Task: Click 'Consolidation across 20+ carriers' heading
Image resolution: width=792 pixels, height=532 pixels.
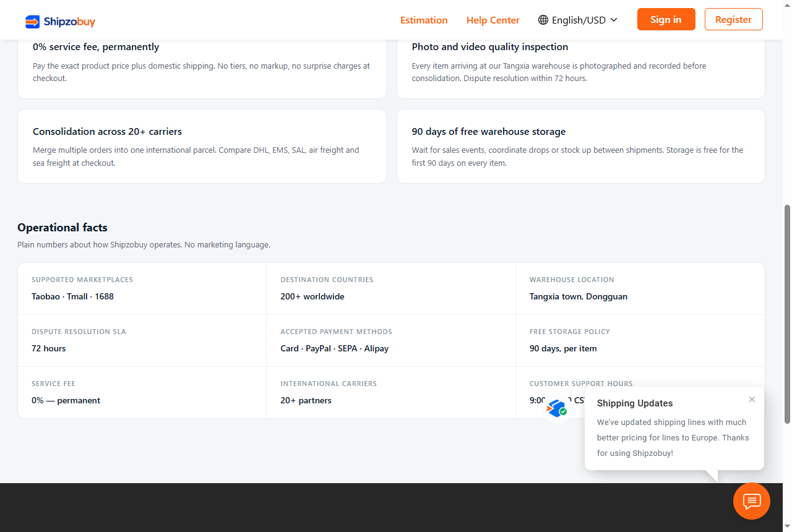Action: [107, 131]
